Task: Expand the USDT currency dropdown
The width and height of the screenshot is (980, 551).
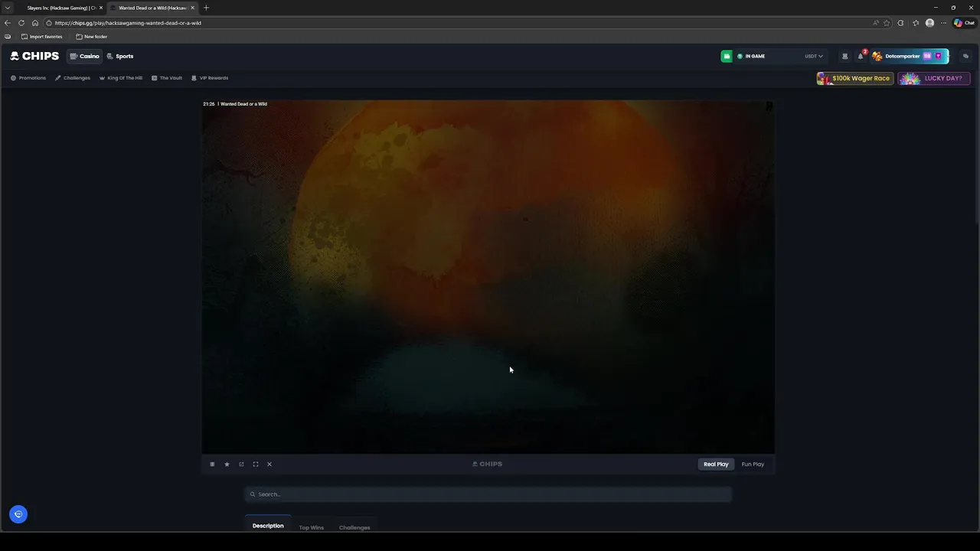Action: pyautogui.click(x=814, y=56)
